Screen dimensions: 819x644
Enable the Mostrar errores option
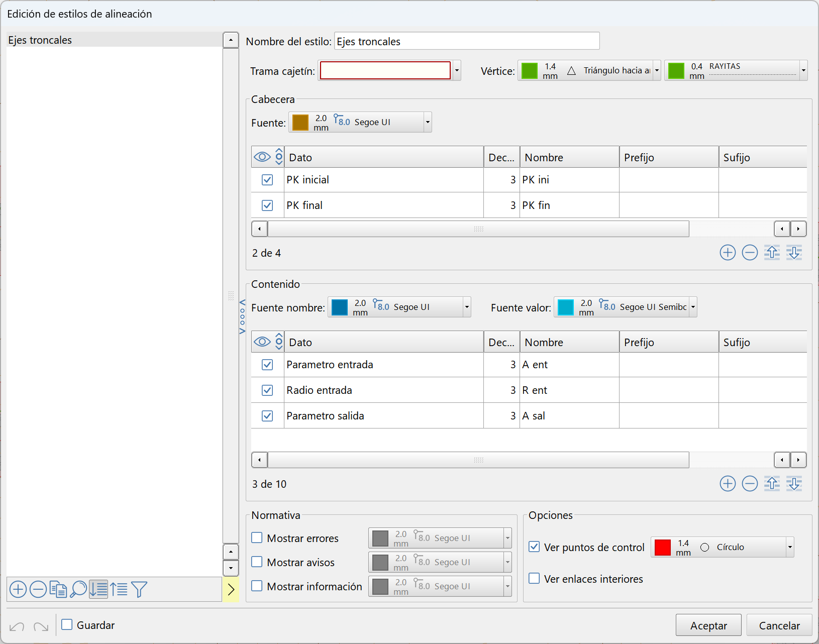tap(257, 538)
